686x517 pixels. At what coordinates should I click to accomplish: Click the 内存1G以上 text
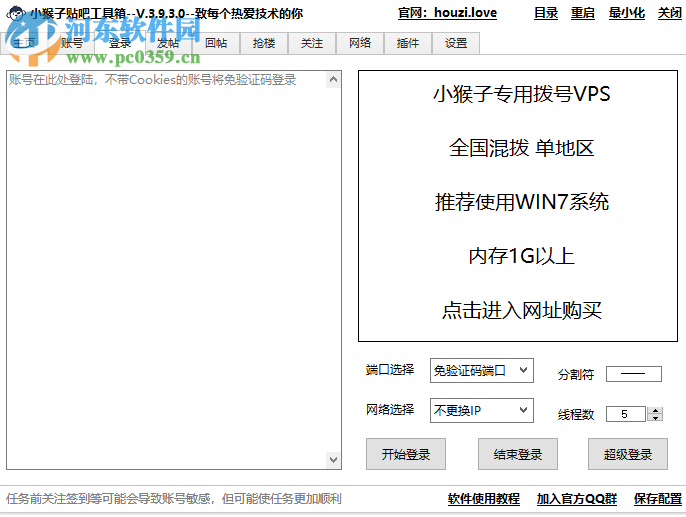pos(522,256)
